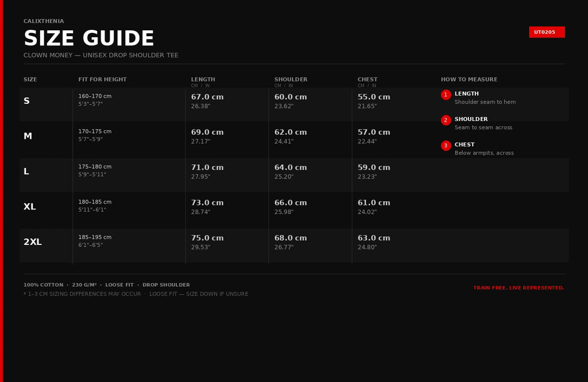Click the red number 3 Chest badge
This screenshot has height=382, width=588.
pos(446,146)
